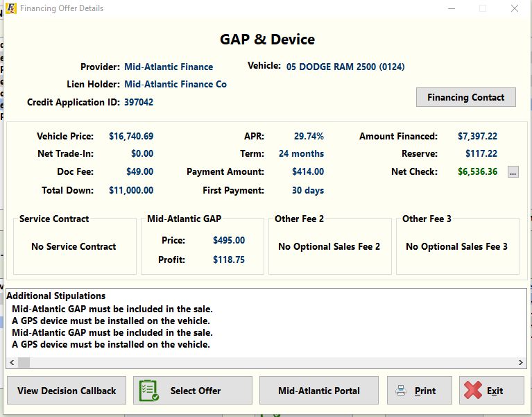
Task: Click GAP Profit value $118.75
Action: tap(229, 260)
